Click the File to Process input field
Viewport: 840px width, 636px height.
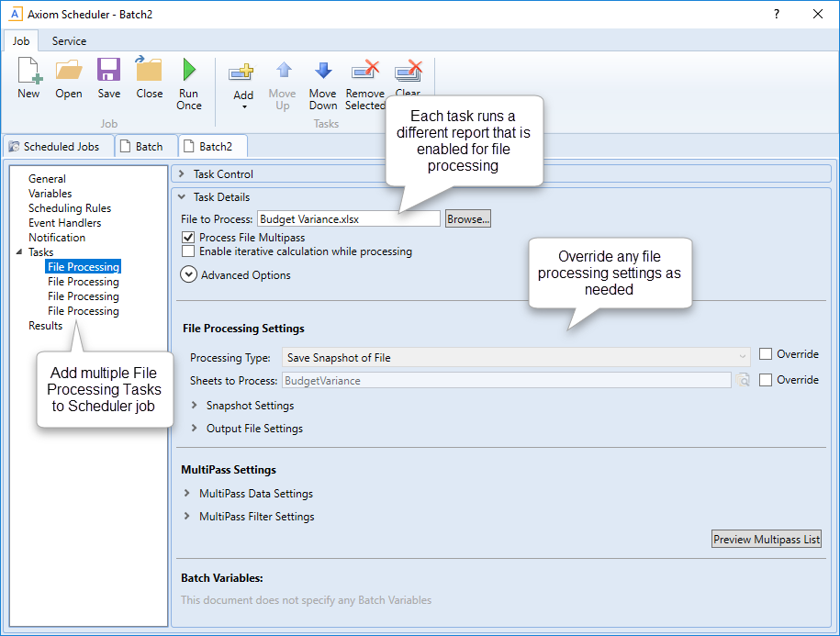[348, 219]
